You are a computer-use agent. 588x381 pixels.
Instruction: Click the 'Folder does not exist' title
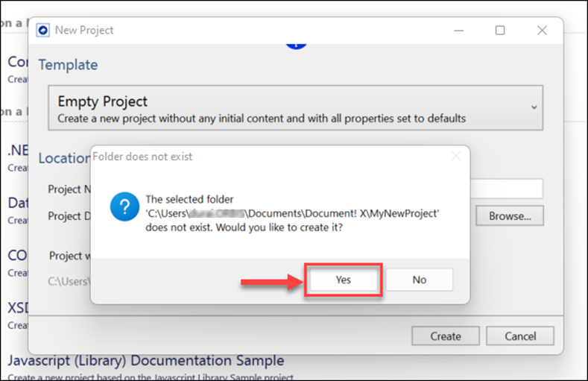point(142,157)
